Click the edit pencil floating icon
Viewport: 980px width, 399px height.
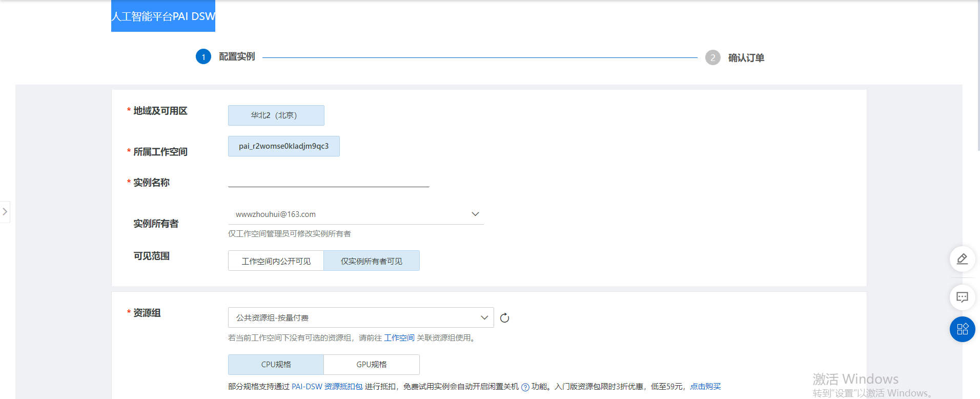pos(962,259)
